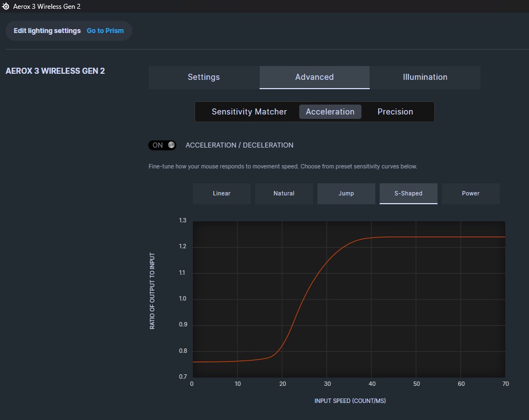Open the Settings tab
The width and height of the screenshot is (529, 420).
[x=203, y=77]
